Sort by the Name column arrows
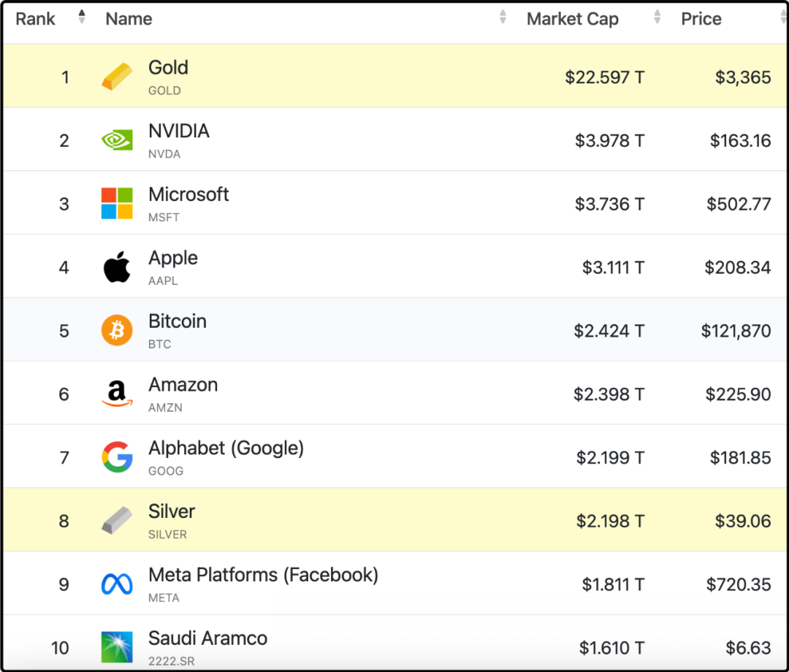The width and height of the screenshot is (789, 672). click(502, 17)
